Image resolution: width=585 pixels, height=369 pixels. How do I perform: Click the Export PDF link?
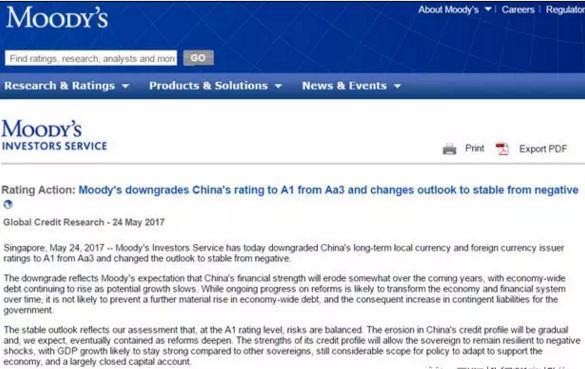coord(543,149)
